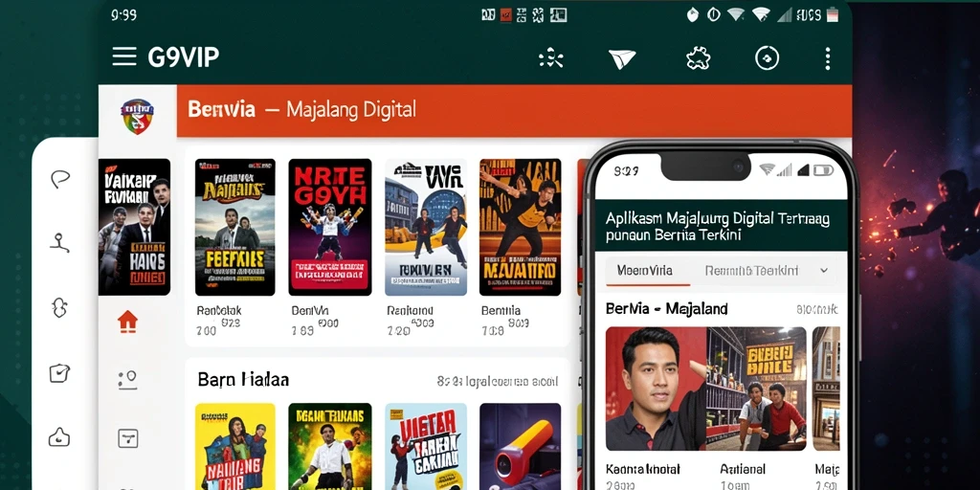980x490 pixels.
Task: Follow the link right of Barn Haiaa heading
Action: 498,381
